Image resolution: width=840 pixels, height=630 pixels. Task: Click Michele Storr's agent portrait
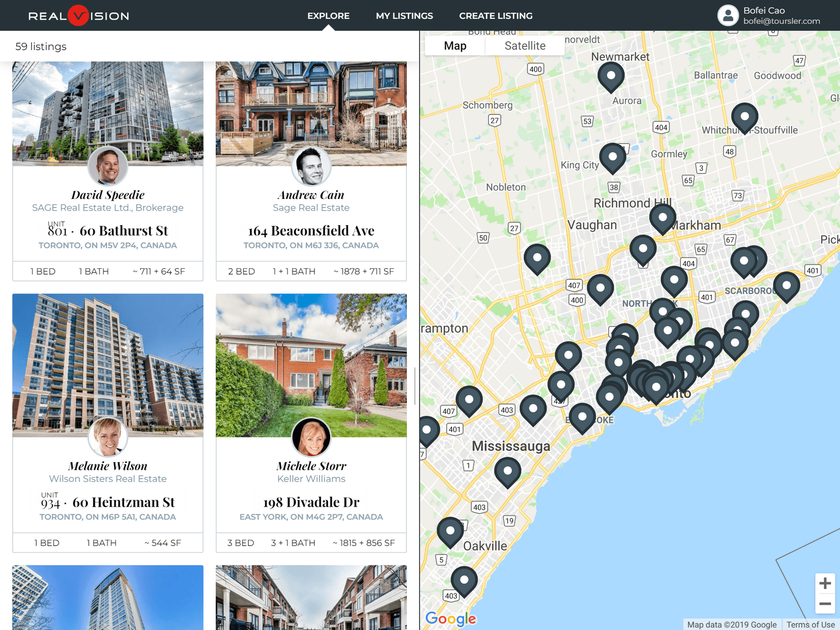click(x=311, y=437)
